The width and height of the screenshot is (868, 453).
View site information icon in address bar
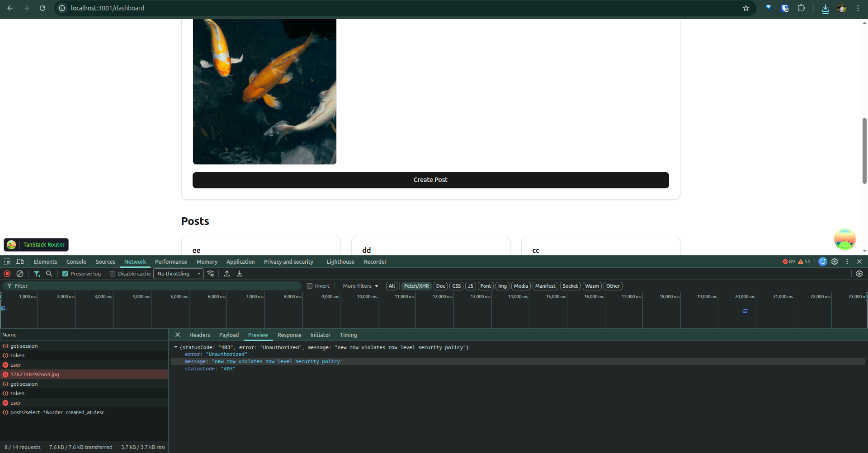click(62, 8)
